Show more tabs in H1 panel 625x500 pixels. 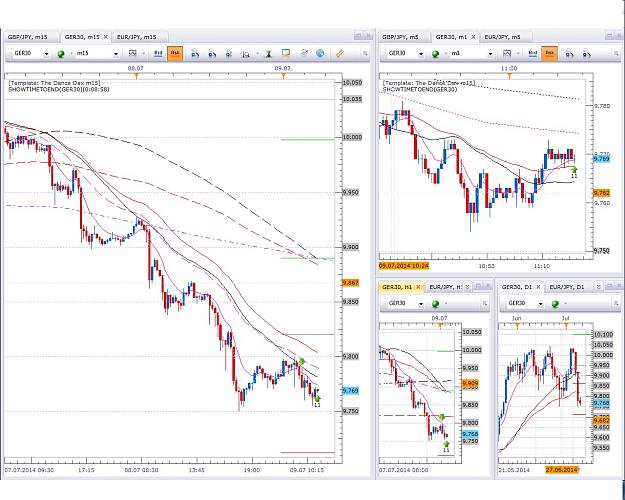(x=468, y=287)
